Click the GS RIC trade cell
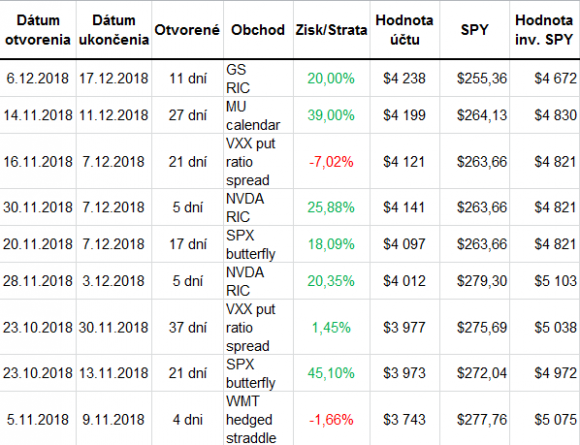The width and height of the screenshot is (580, 445). click(x=238, y=78)
